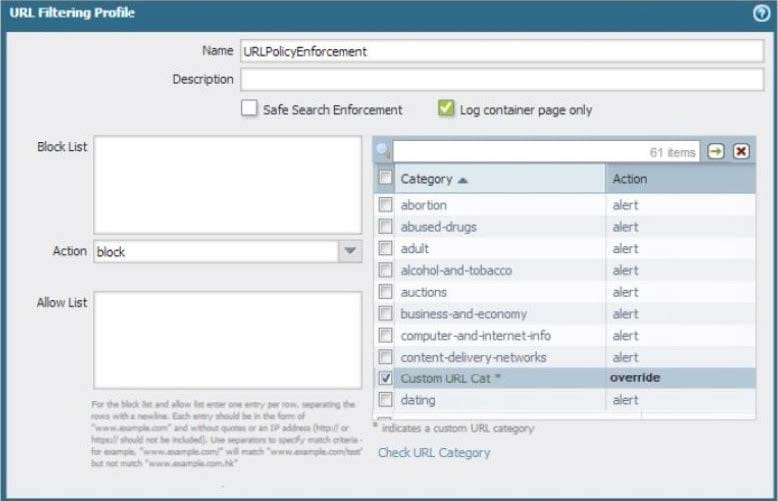778x501 pixels.
Task: Enable Safe Search Enforcement checkbox
Action: click(x=249, y=108)
